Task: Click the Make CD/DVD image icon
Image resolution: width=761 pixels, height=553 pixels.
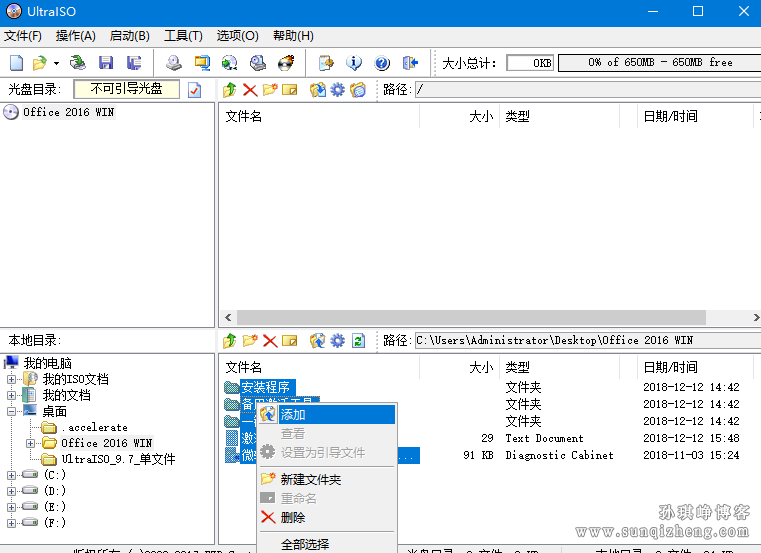Action: (174, 63)
